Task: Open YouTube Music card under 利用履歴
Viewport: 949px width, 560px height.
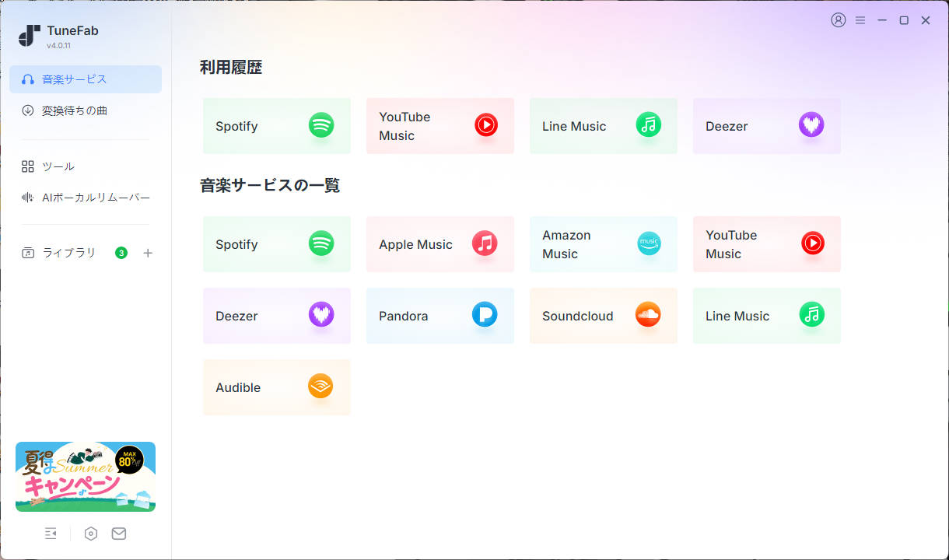Action: (440, 126)
